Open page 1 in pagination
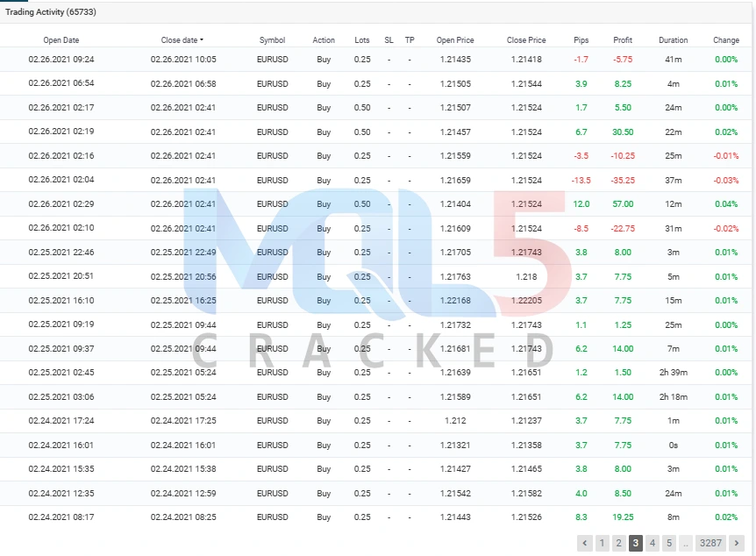This screenshot has height=556, width=756. (x=602, y=543)
